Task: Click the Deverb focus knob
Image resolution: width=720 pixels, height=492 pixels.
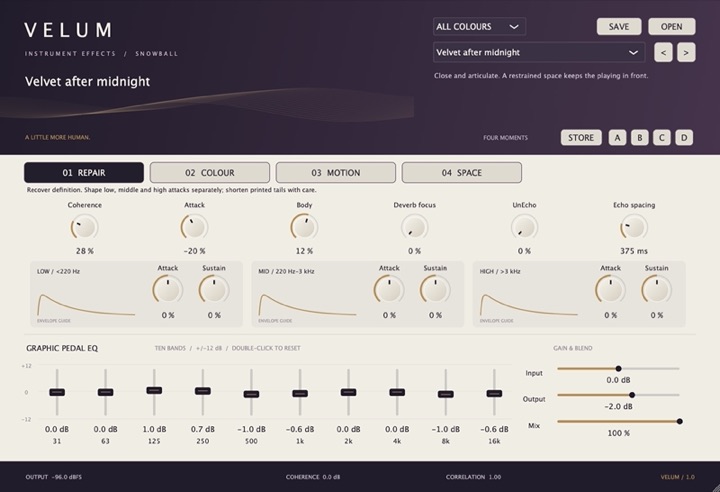Action: 415,227
